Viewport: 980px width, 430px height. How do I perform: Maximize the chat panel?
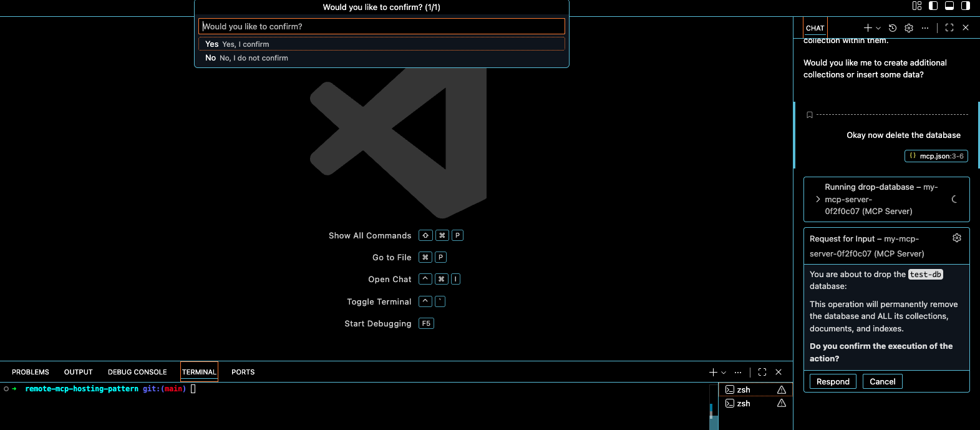coord(949,28)
